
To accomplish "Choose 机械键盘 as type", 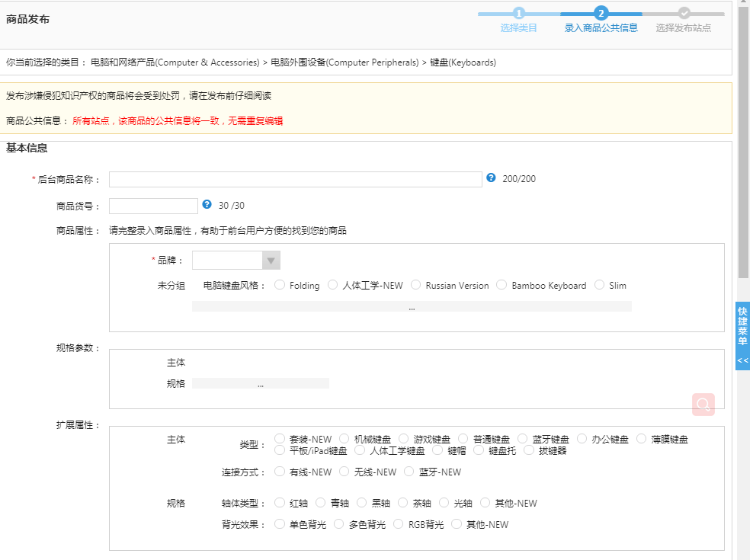I will click(344, 439).
